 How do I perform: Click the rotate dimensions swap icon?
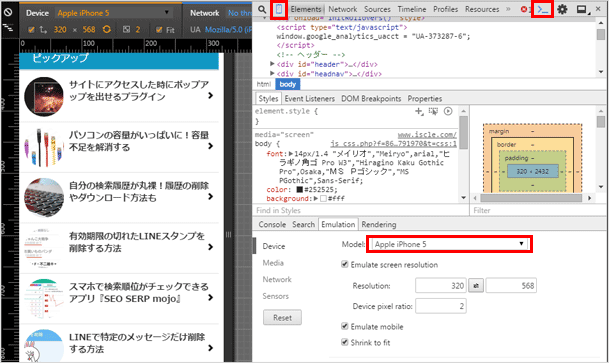[107, 29]
